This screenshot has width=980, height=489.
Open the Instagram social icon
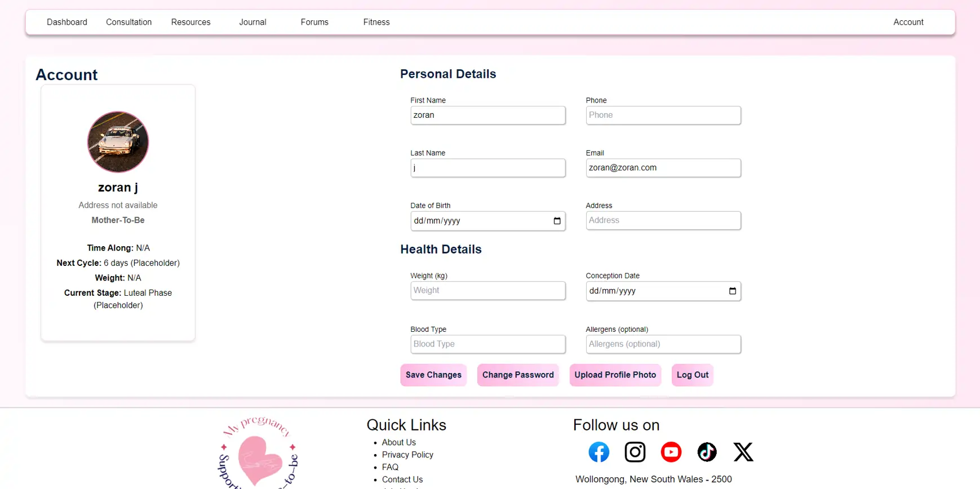(x=635, y=452)
